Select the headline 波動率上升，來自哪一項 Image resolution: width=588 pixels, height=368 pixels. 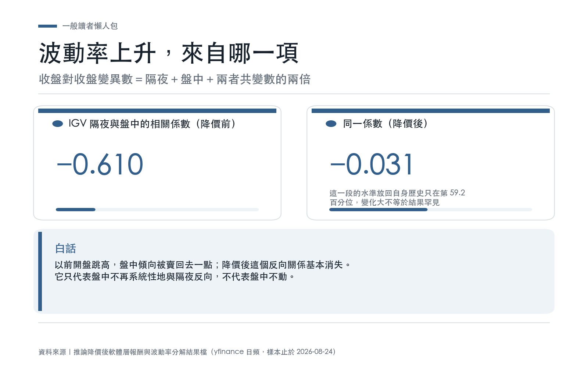click(169, 53)
